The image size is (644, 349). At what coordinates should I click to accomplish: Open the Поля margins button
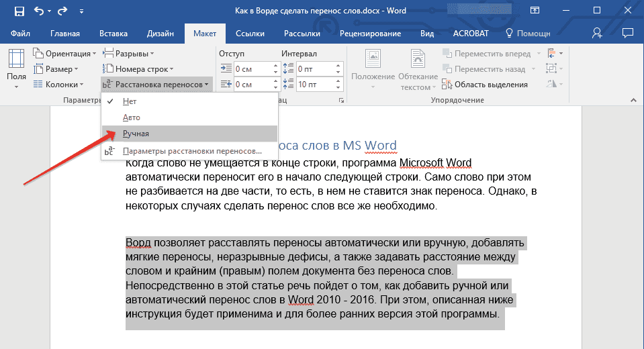tap(16, 68)
